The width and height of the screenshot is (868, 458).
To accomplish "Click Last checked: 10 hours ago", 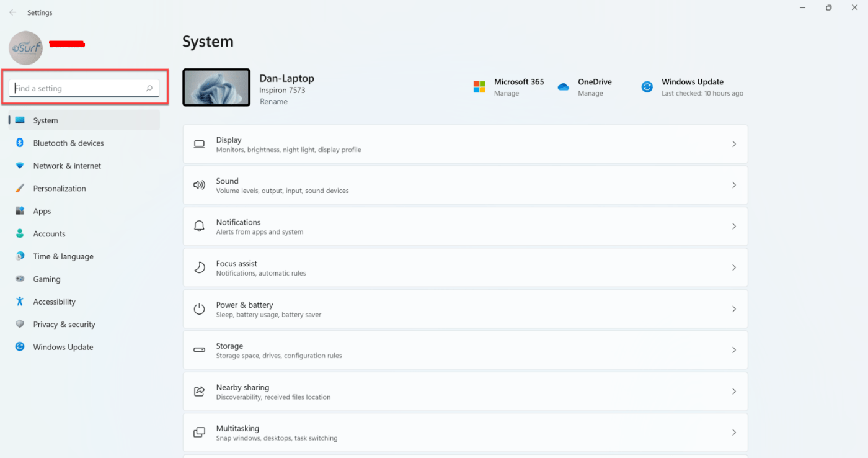I will [x=702, y=94].
